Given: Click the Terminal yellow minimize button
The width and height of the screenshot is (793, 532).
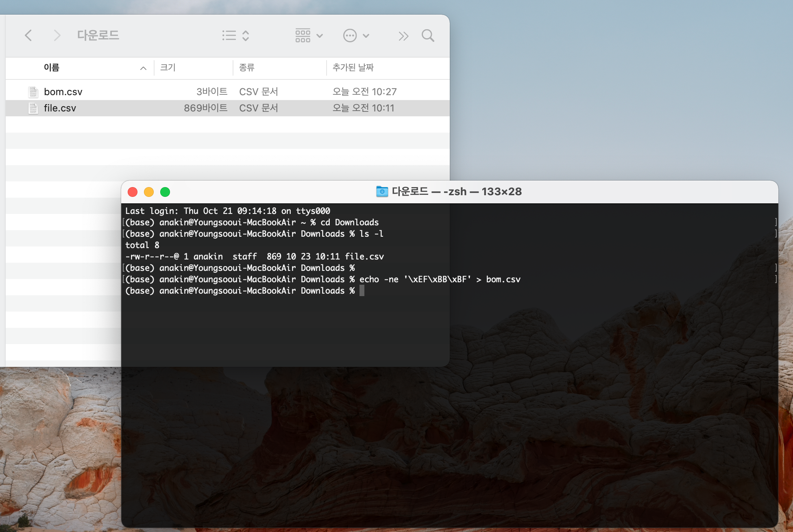Looking at the screenshot, I should tap(149, 192).
